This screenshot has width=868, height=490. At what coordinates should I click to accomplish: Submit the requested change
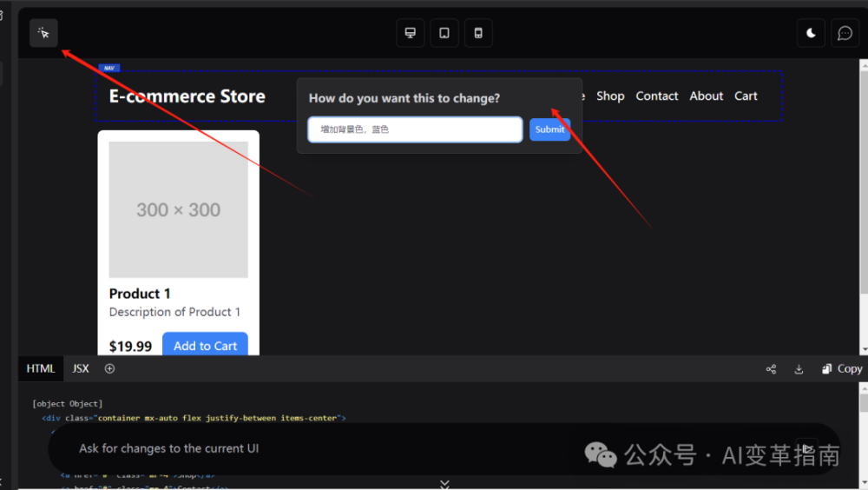pos(549,129)
